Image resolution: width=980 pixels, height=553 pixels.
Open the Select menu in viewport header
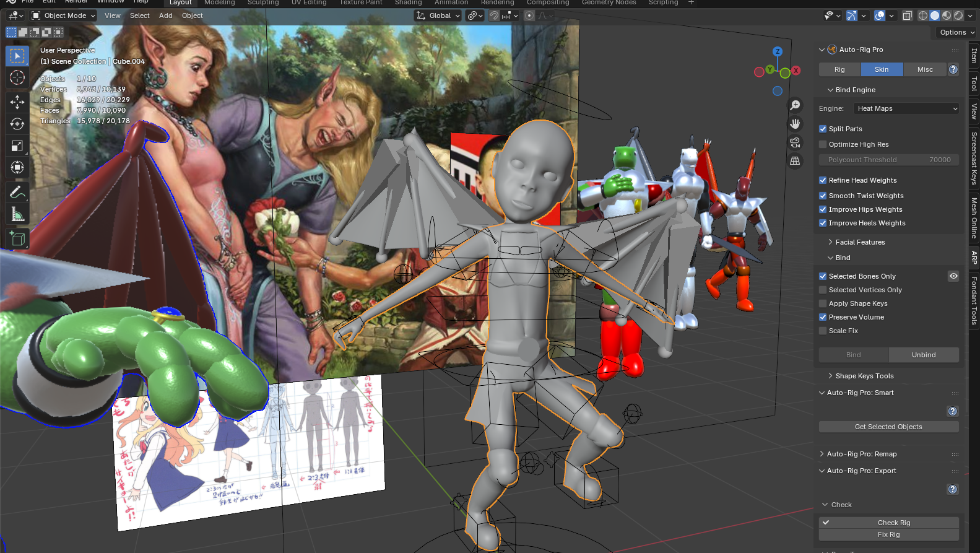(x=139, y=15)
